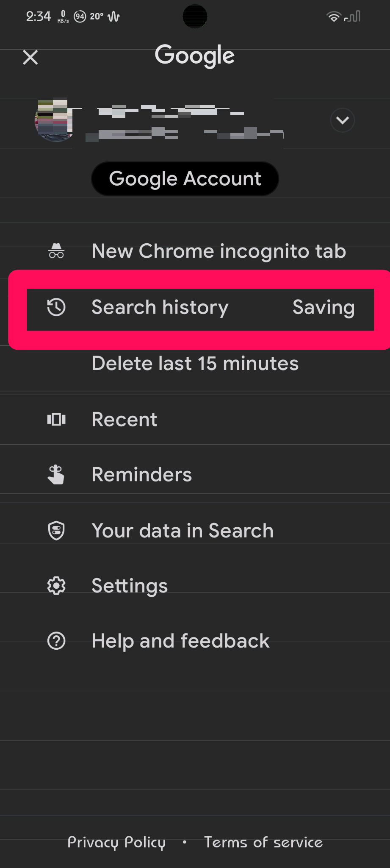This screenshot has width=390, height=868.
Task: Open Recent using its screens icon
Action: [56, 419]
